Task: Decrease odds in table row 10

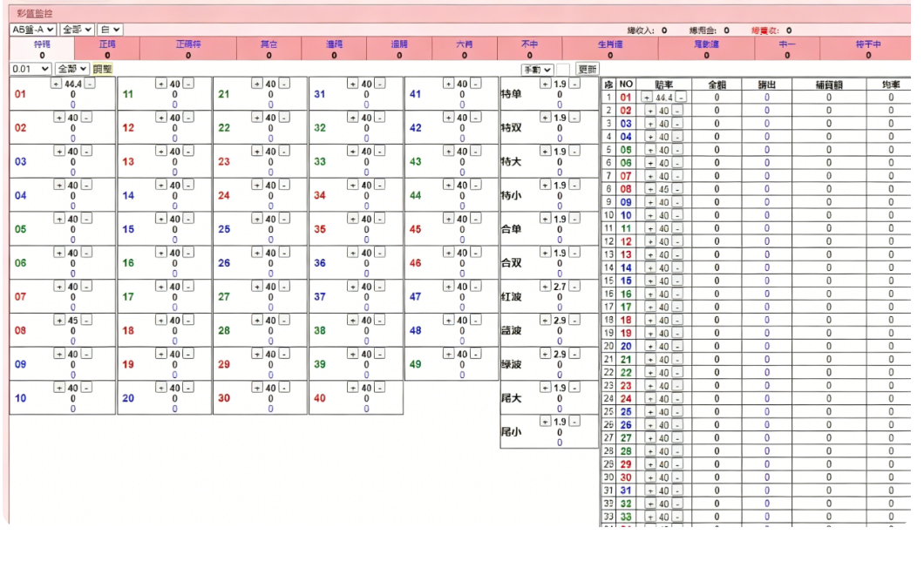Action: (x=677, y=215)
